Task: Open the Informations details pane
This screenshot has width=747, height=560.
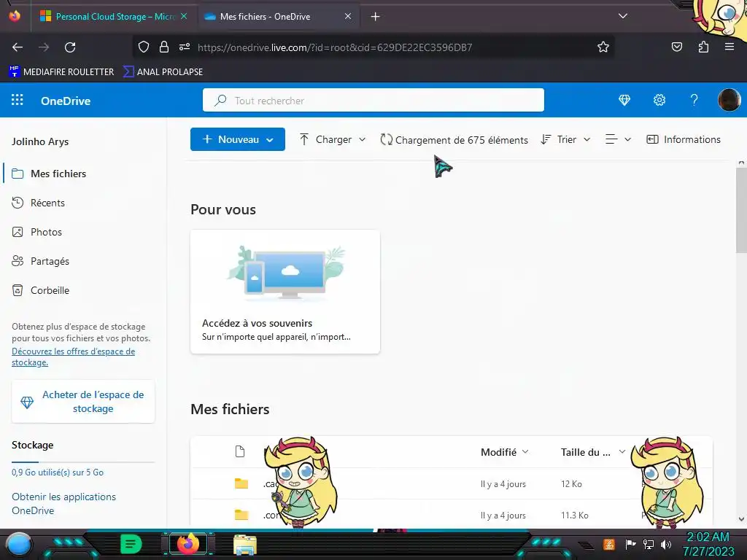Action: (683, 139)
